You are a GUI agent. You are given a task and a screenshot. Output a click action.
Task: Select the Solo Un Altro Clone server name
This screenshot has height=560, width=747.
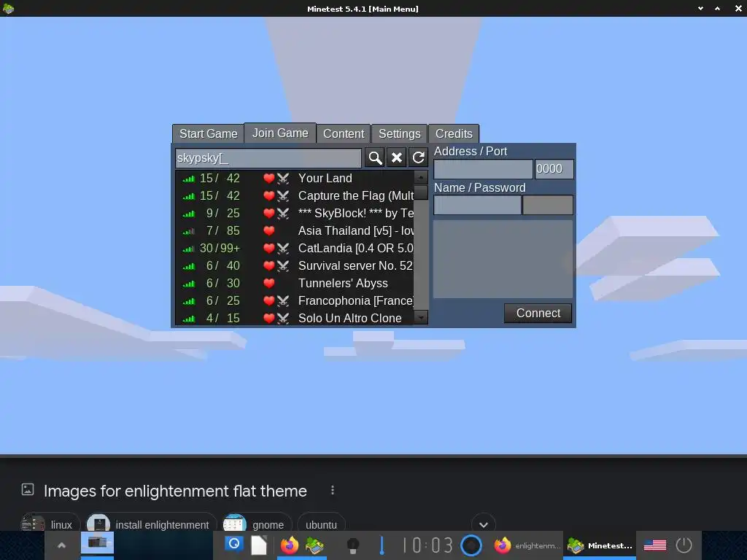pos(349,318)
